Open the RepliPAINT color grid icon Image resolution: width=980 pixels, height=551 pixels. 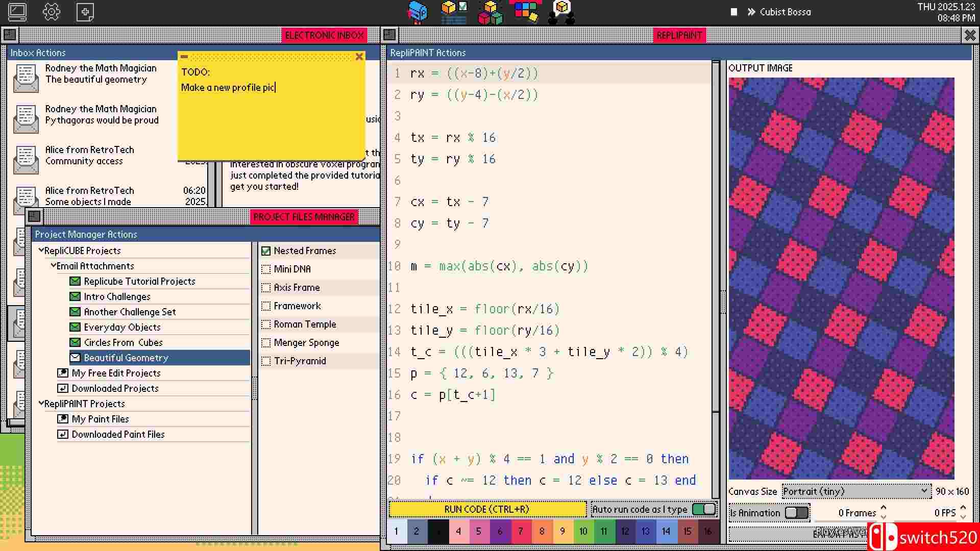coord(526,12)
